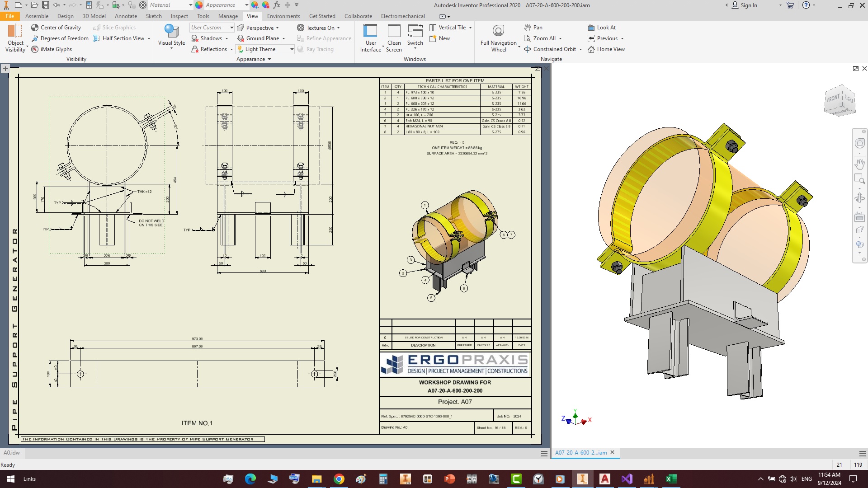
Task: Expand the Appearance panel arrow
Action: coord(269,59)
